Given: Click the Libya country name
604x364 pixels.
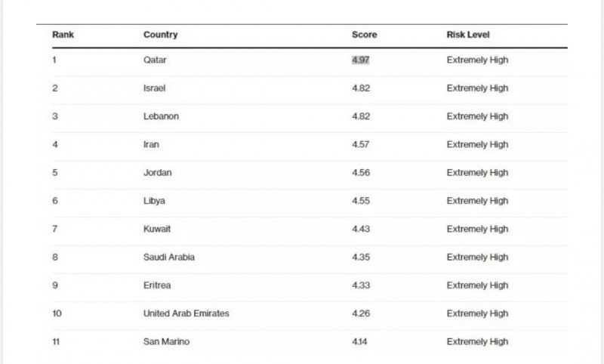Looking at the screenshot, I should 154,201.
